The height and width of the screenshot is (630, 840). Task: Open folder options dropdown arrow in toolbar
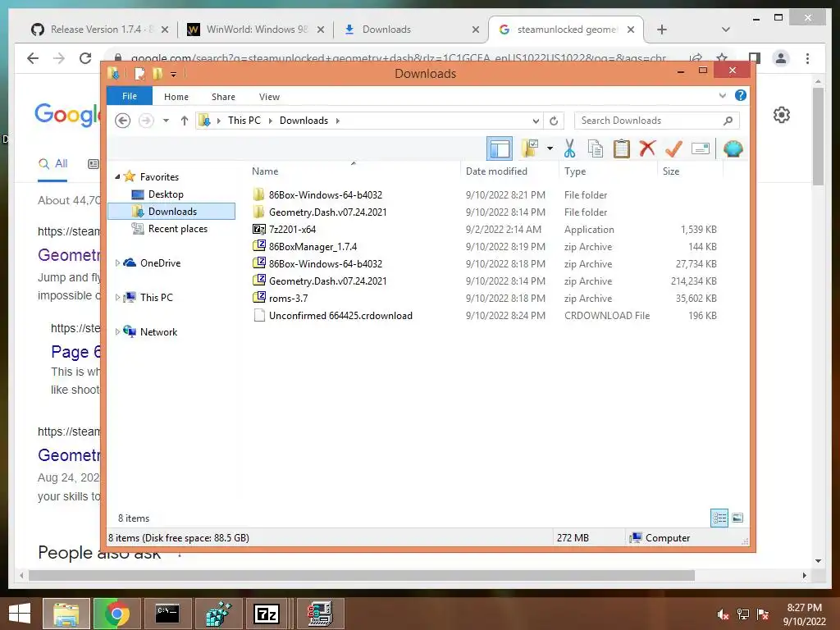click(x=550, y=148)
